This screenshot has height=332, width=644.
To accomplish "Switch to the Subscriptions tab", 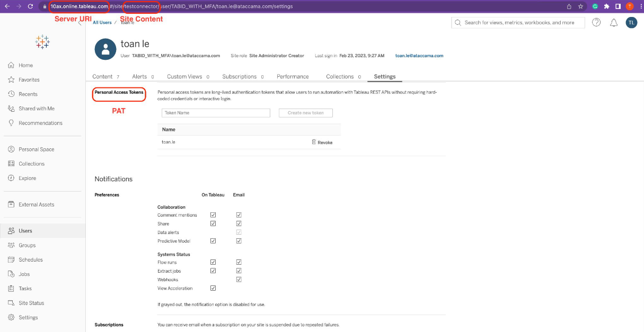I will pyautogui.click(x=240, y=77).
